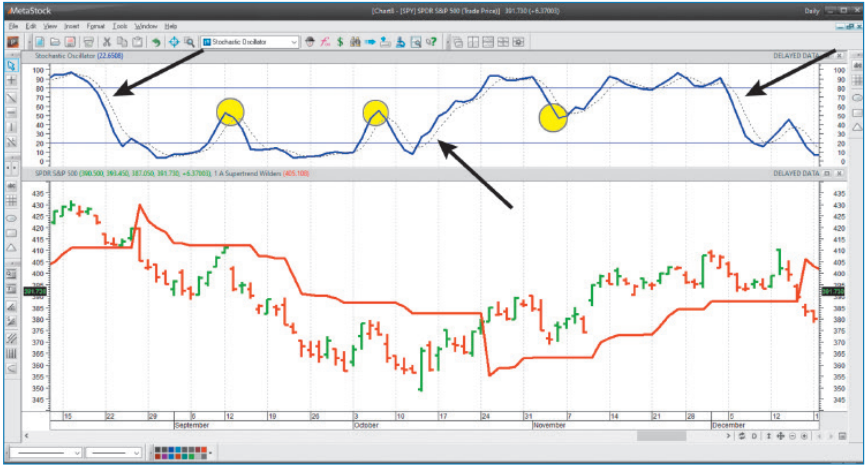Click the Window menu
This screenshot has height=467, width=866.
(x=146, y=24)
